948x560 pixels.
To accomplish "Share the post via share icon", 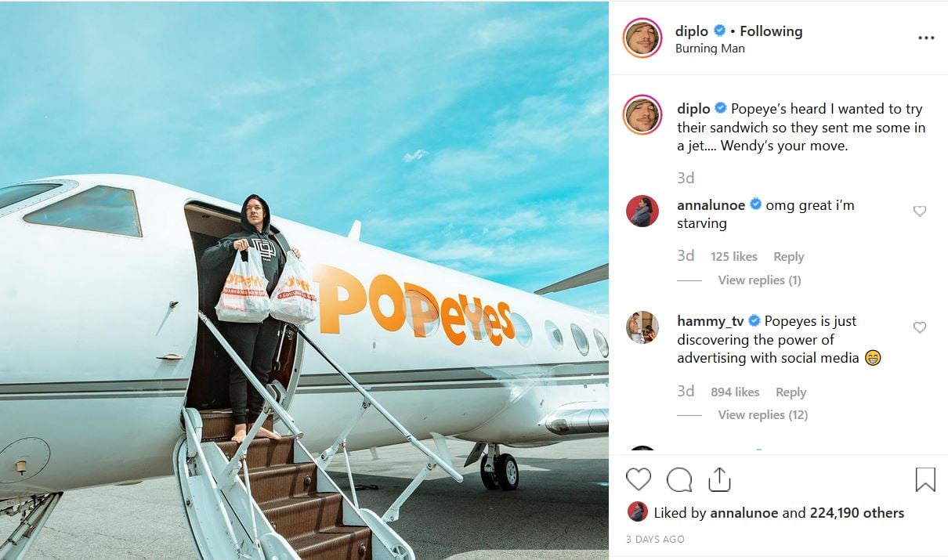I will click(x=718, y=479).
